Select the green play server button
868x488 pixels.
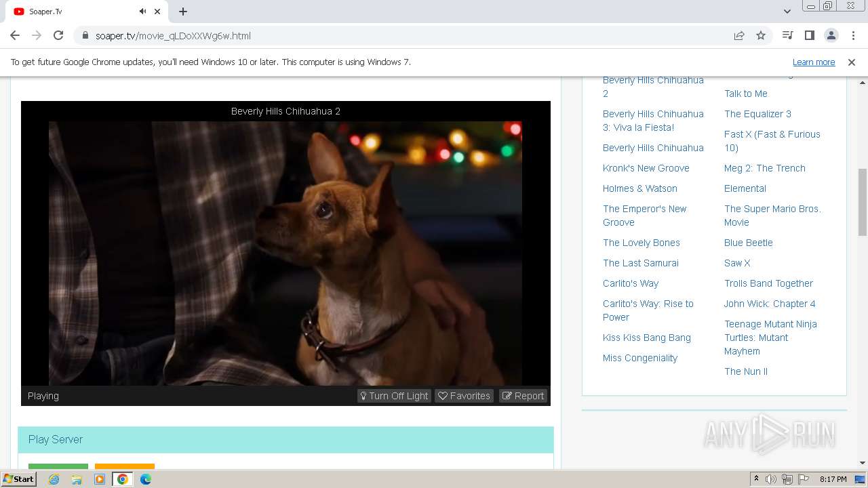click(x=58, y=466)
